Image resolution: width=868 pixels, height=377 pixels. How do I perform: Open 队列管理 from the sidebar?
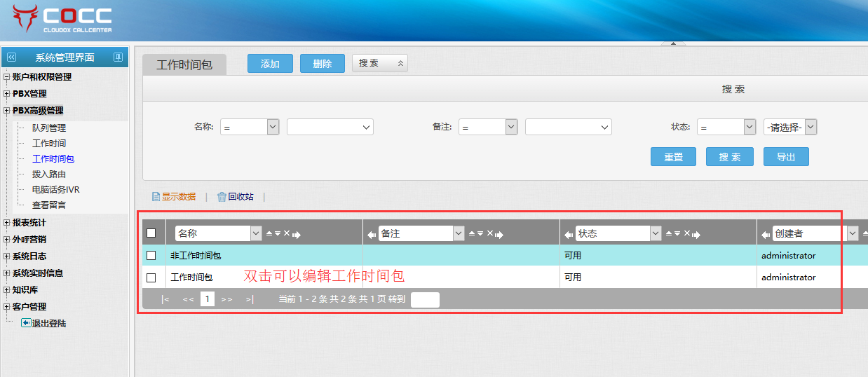point(49,128)
